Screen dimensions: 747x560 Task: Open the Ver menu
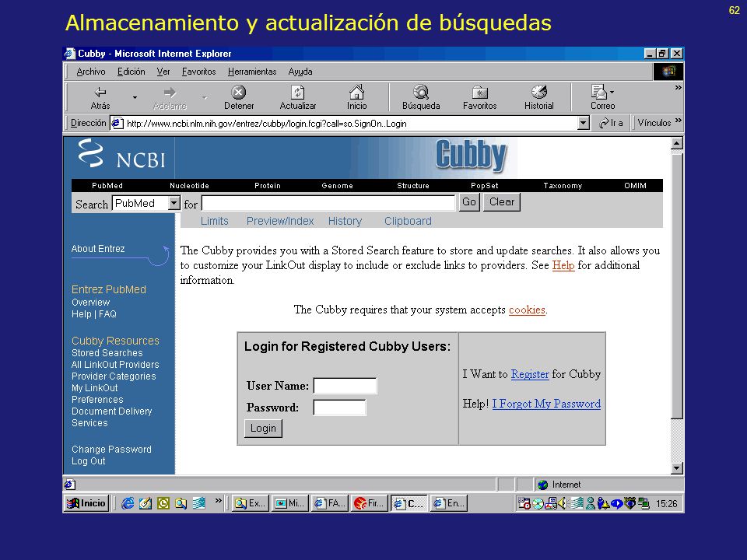163,72
